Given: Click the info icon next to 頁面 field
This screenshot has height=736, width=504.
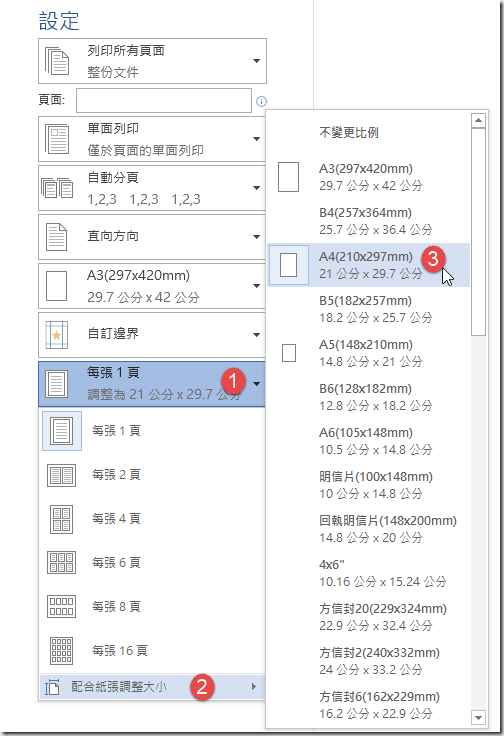Looking at the screenshot, I should tap(261, 101).
